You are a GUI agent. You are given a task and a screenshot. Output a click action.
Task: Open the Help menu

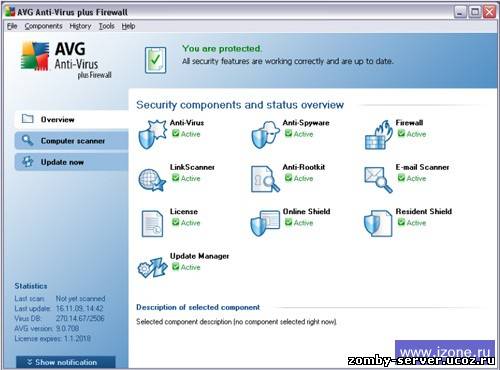[128, 26]
